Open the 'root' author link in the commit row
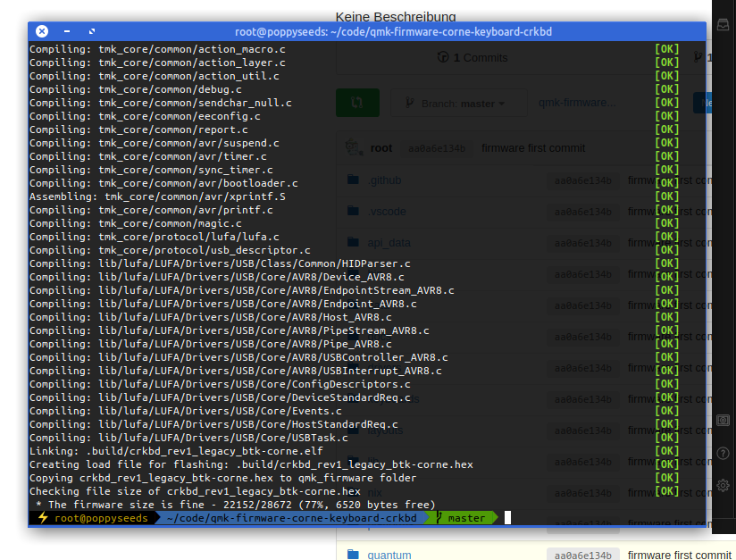This screenshot has width=736, height=560. (381, 148)
